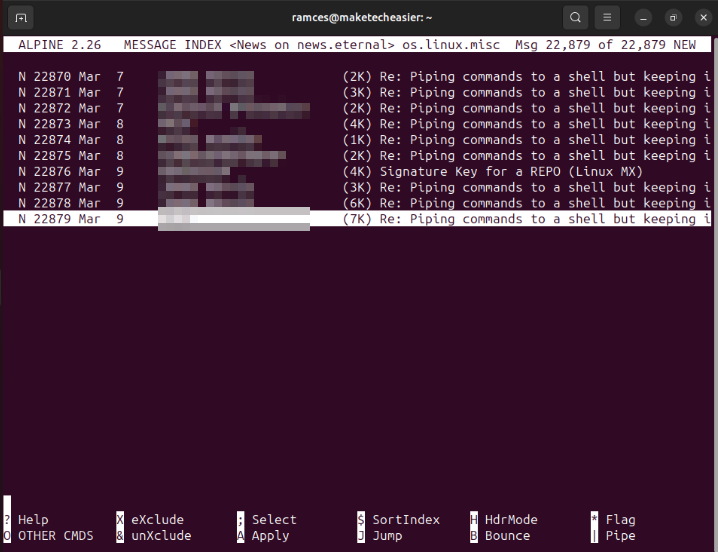718x552 pixels.
Task: Select message 22878 row
Action: click(357, 203)
